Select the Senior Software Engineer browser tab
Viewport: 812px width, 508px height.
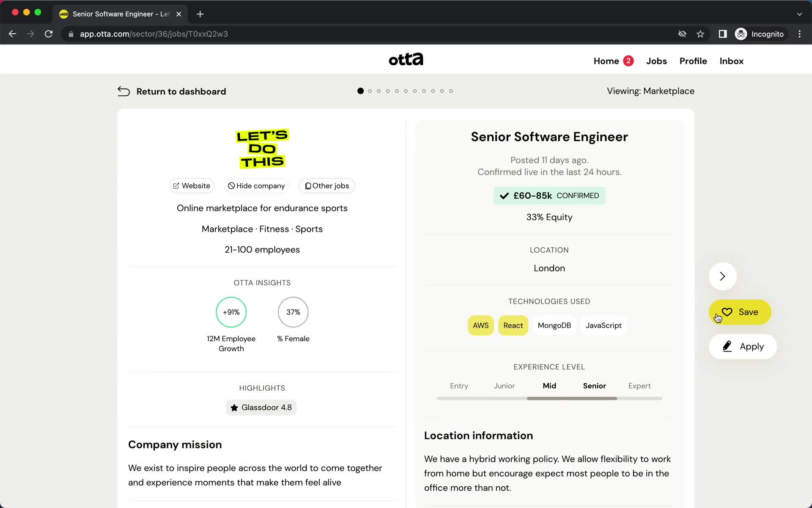click(x=121, y=14)
